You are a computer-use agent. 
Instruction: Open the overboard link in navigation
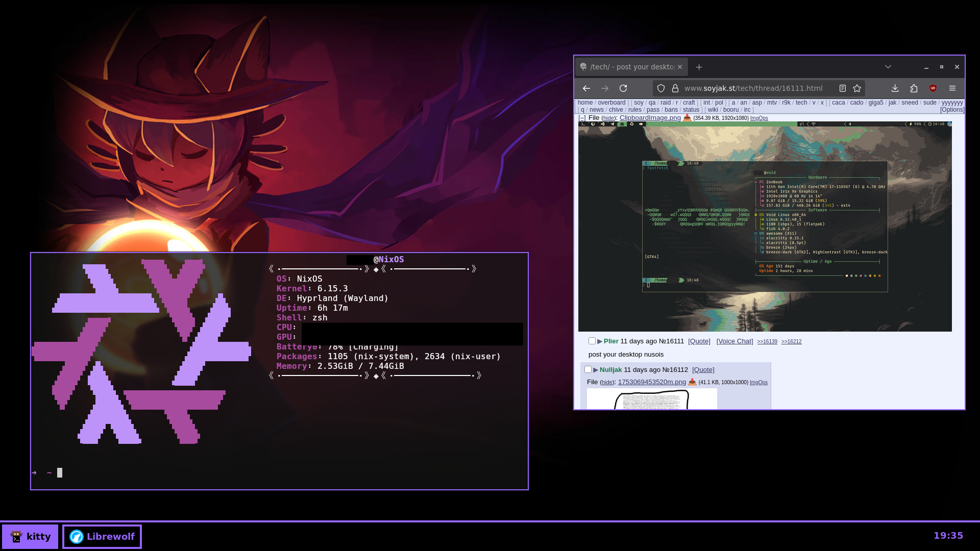coord(611,103)
